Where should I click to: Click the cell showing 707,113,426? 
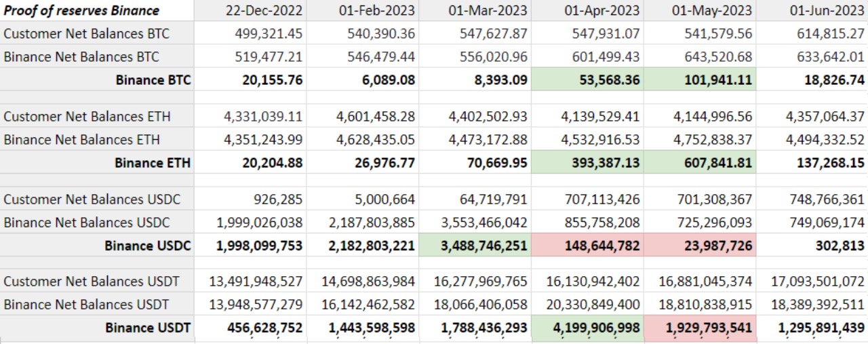pos(587,199)
